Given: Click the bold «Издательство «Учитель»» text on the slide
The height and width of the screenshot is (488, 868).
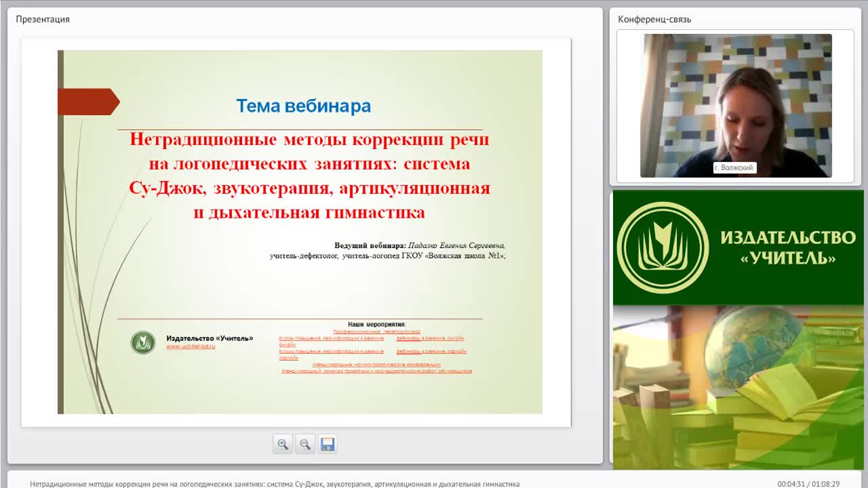Looking at the screenshot, I should click(x=210, y=338).
